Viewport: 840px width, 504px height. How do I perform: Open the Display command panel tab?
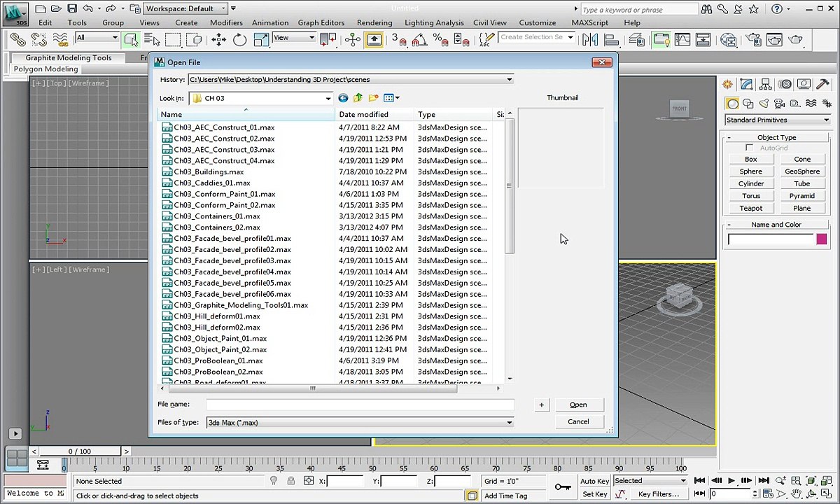pos(804,85)
